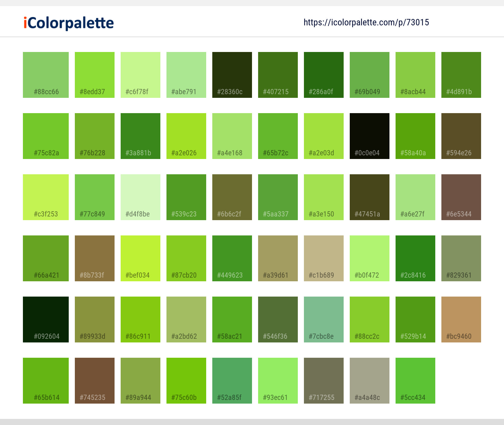504x425 pixels.
Task: Select the #75c60b swatch
Action: [186, 381]
